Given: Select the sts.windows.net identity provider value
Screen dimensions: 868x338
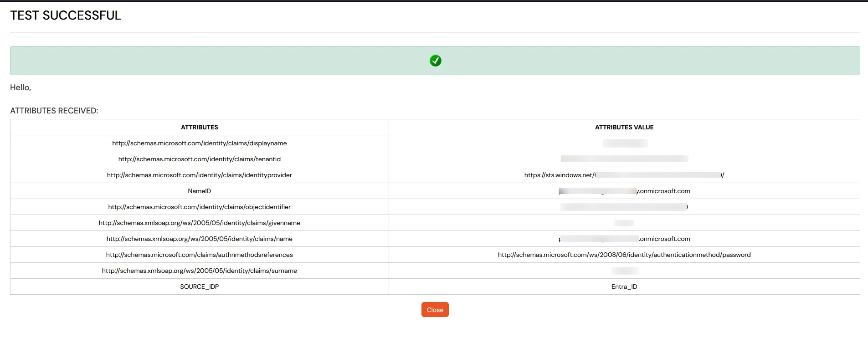Looking at the screenshot, I should [x=624, y=175].
